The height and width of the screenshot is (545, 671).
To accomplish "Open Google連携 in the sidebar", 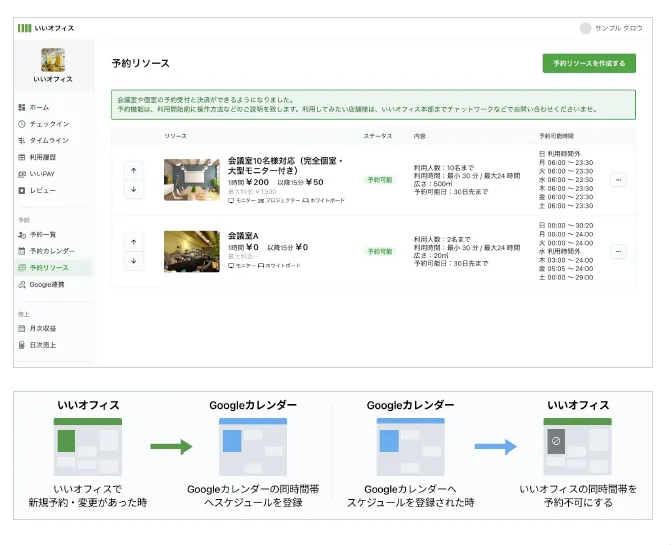I will coord(41,284).
